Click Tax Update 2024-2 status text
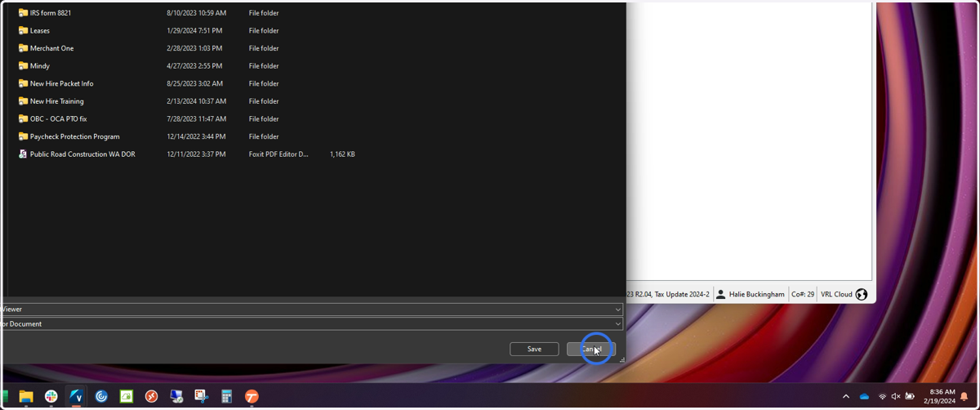Screen dimensions: 980x410 coord(682,294)
